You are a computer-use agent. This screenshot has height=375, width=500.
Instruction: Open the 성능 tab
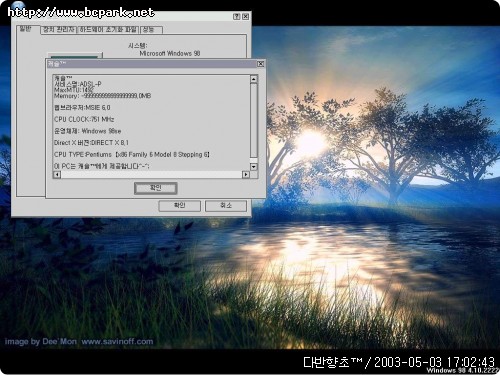[151, 30]
